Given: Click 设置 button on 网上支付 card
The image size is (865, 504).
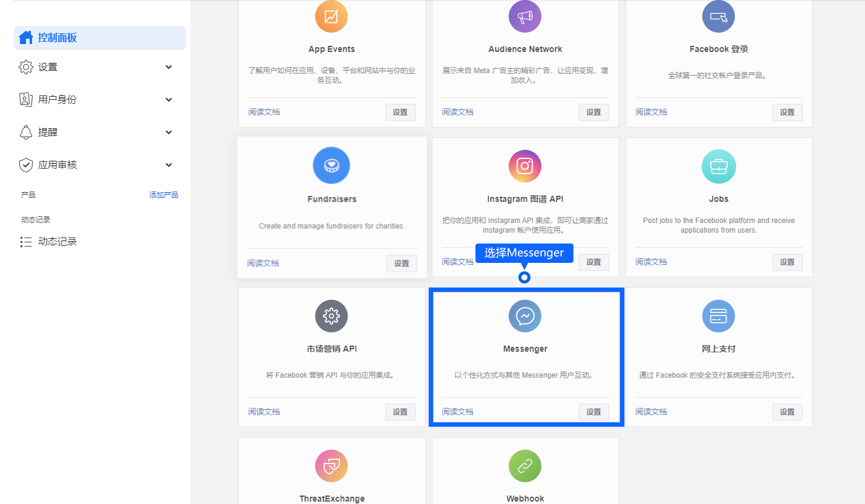Looking at the screenshot, I should coord(788,412).
